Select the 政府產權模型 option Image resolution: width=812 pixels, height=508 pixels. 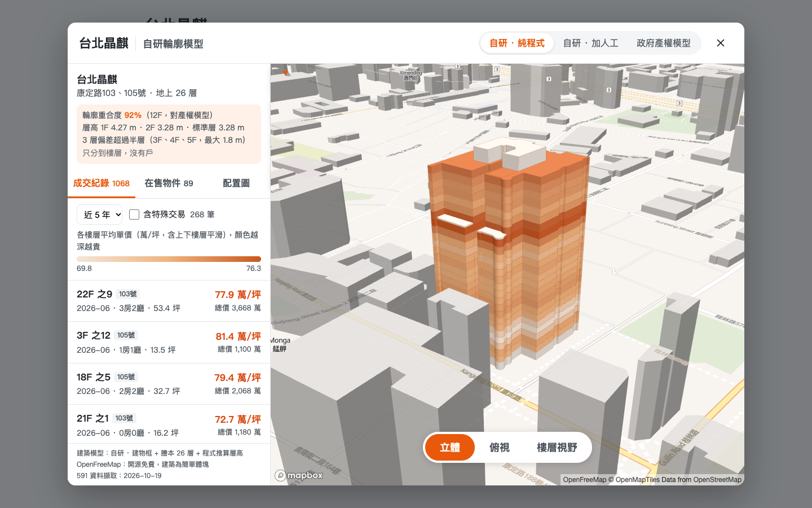[664, 43]
